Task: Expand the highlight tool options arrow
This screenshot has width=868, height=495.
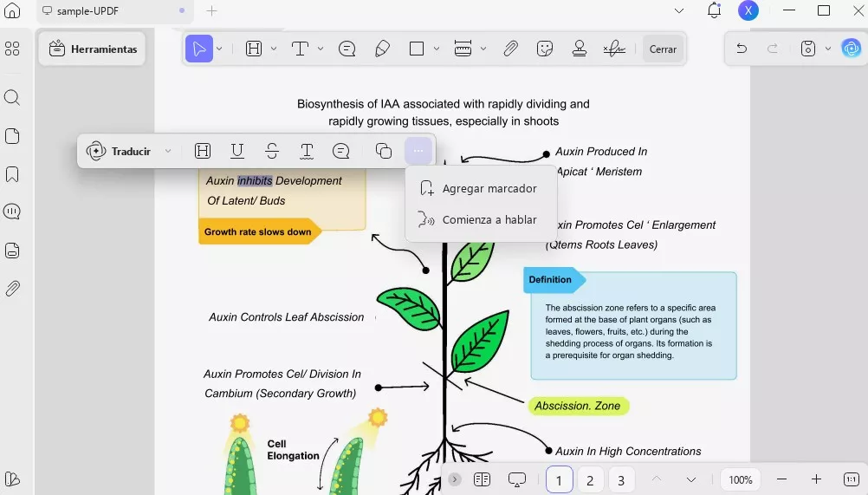Action: pos(274,49)
